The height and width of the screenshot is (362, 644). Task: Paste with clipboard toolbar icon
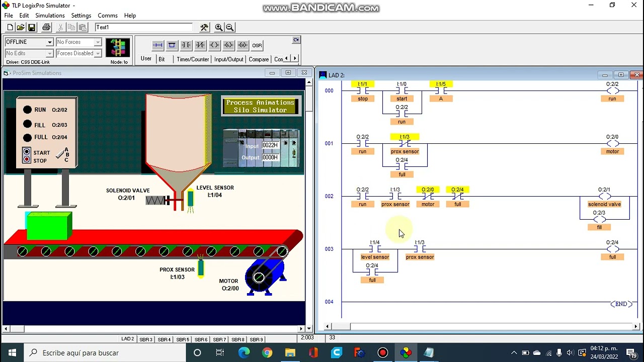coord(83,27)
